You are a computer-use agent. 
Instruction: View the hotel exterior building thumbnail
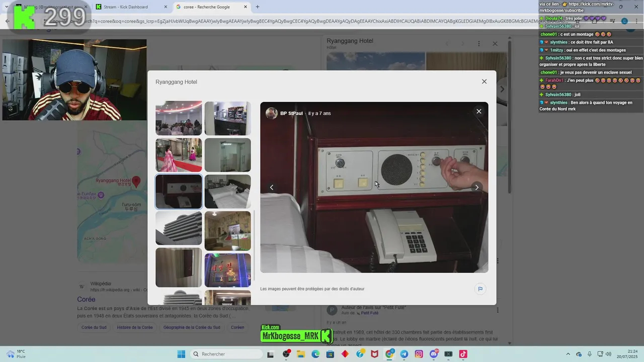[179, 228]
